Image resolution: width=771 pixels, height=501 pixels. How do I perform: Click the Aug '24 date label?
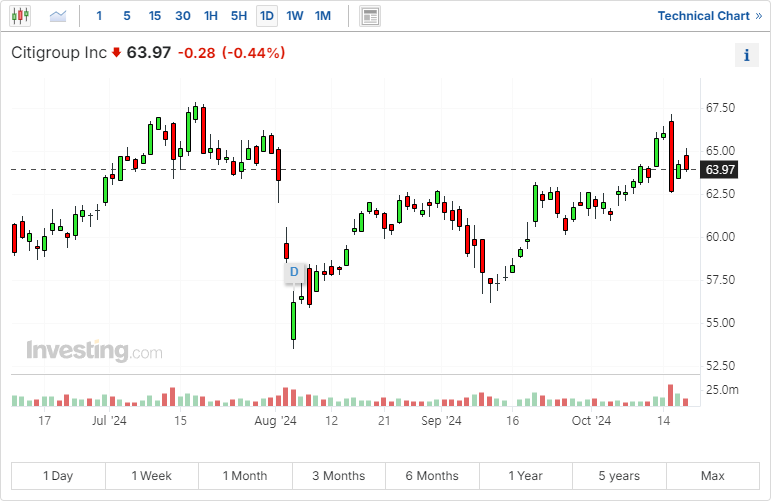(275, 421)
